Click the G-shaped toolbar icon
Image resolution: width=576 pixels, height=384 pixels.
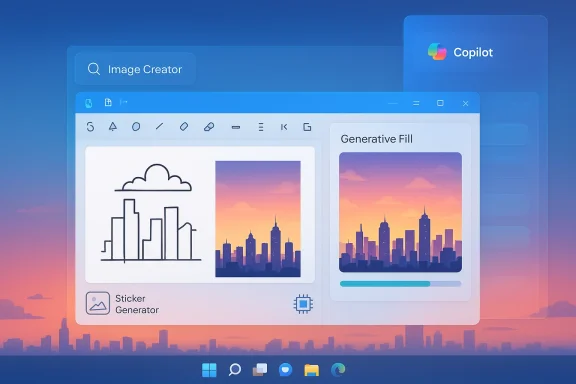(x=307, y=127)
